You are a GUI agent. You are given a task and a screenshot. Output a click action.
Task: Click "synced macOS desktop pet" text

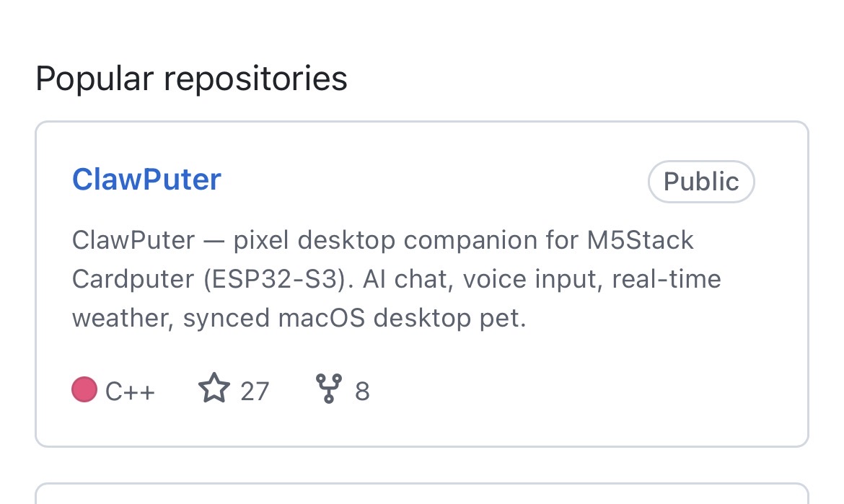coord(353,318)
